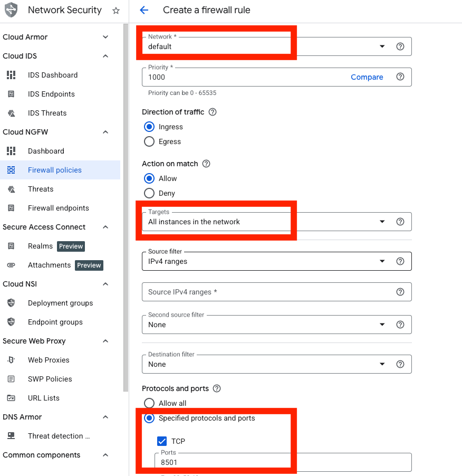
Task: Open Deployment groups page
Action: (60, 303)
